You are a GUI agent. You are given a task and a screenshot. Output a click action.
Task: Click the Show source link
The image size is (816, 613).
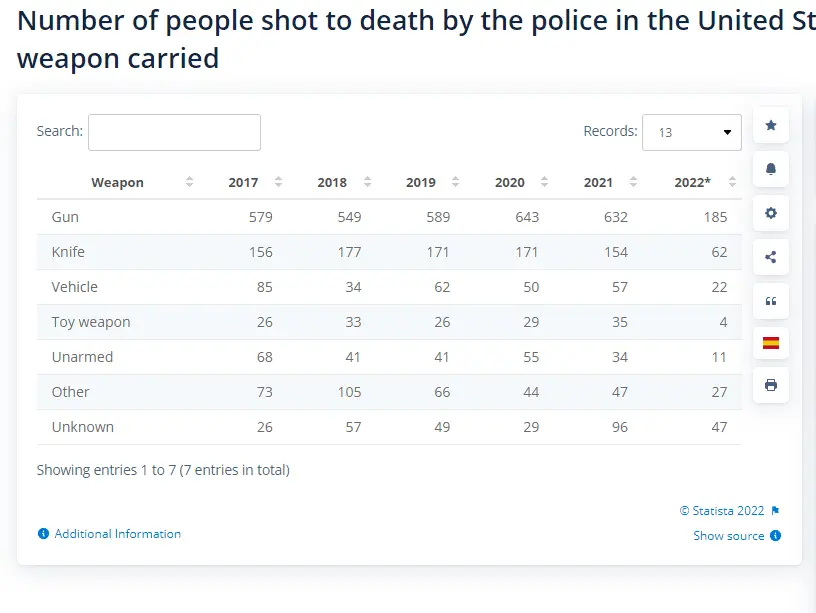click(x=729, y=536)
